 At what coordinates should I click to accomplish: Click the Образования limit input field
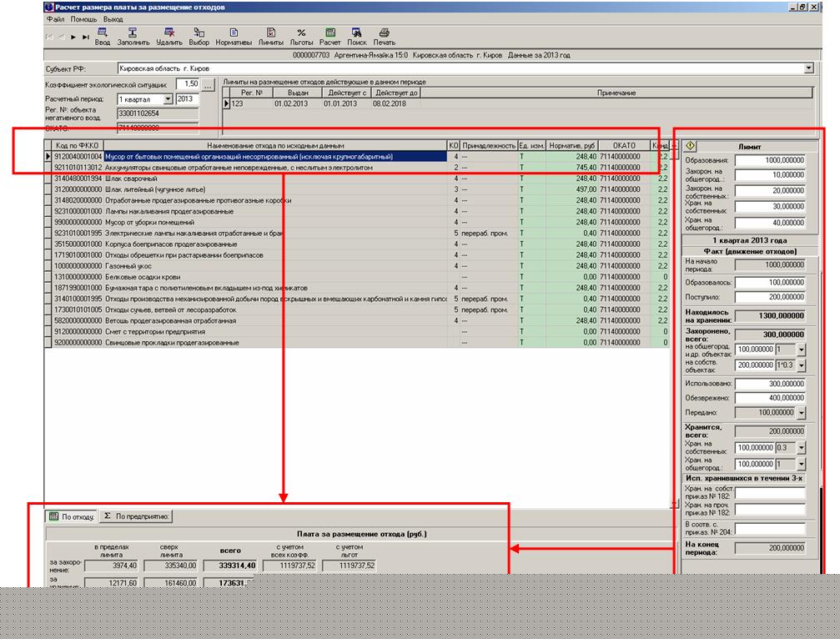point(770,160)
